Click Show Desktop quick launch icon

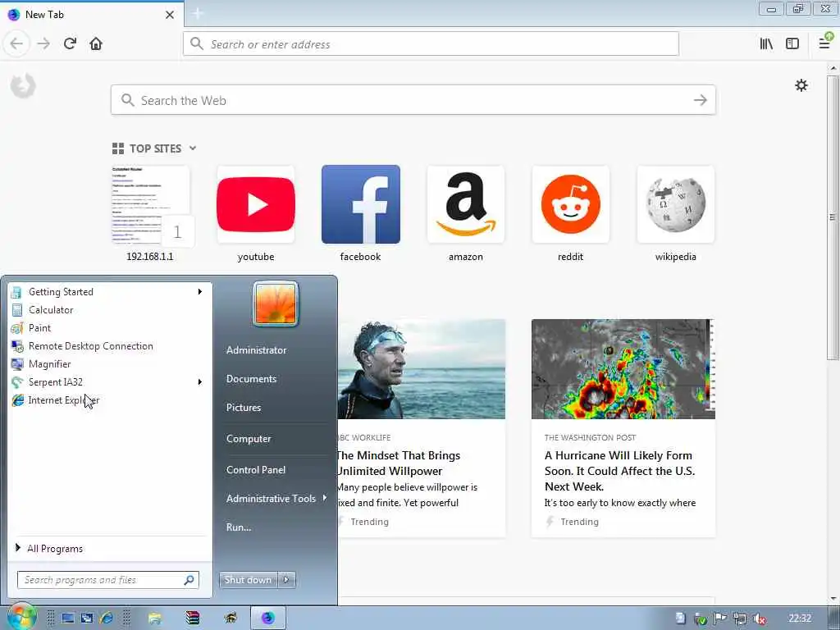(67, 619)
